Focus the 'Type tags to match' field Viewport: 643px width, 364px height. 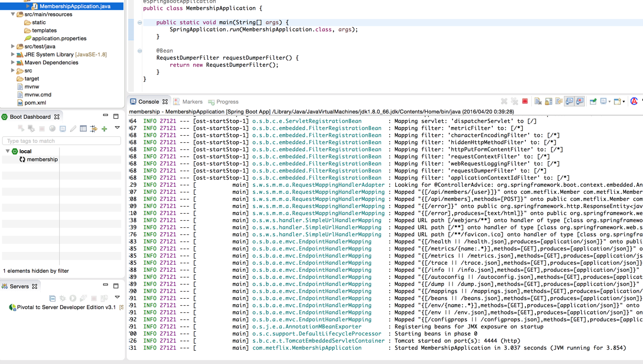tap(61, 141)
